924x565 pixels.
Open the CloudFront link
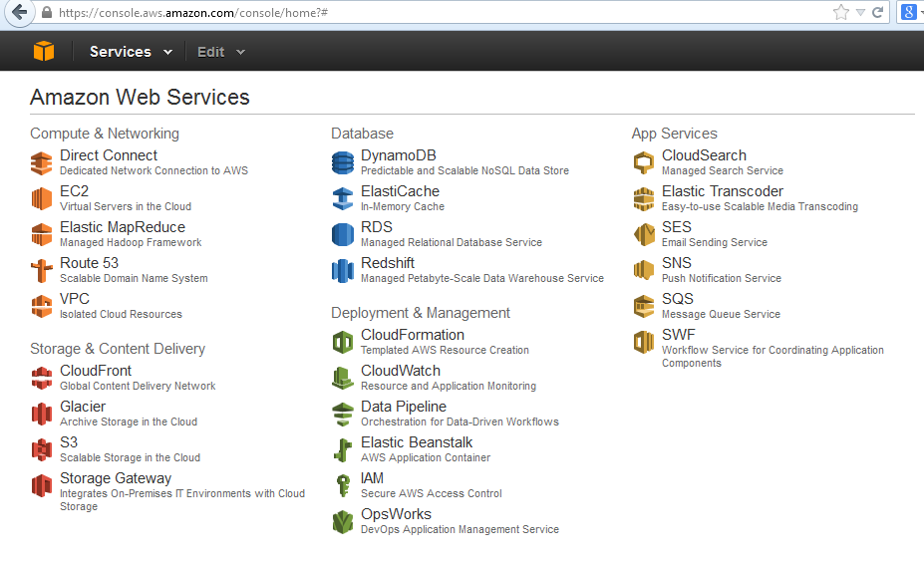(96, 371)
